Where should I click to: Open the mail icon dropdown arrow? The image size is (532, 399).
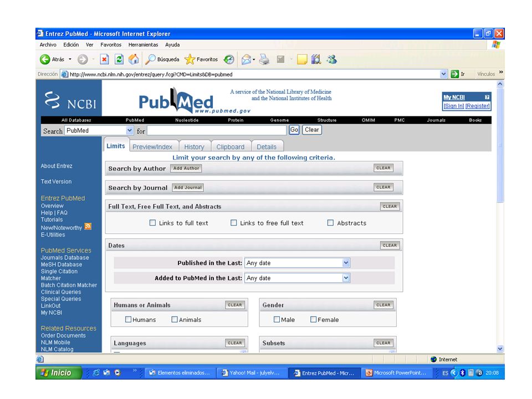254,60
